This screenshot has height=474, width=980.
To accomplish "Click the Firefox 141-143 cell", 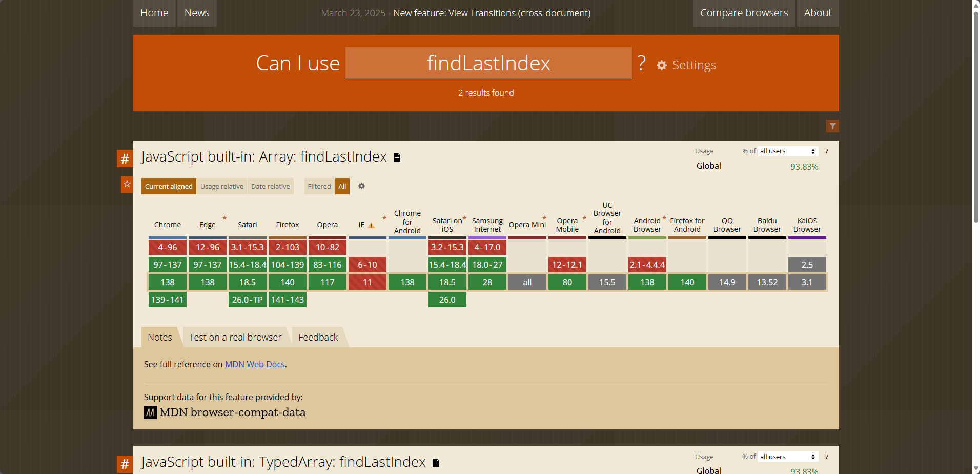I will pyautogui.click(x=288, y=300).
